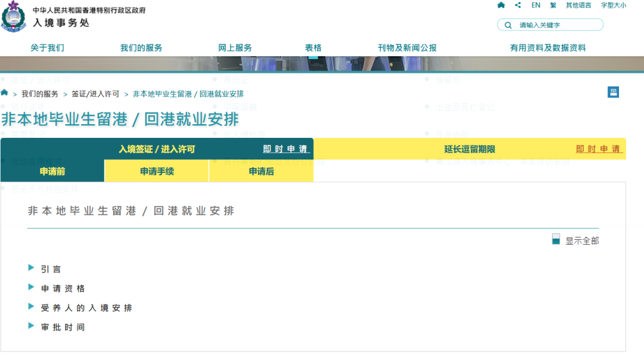644x355 pixels.
Task: Switch language to EN
Action: click(x=535, y=5)
